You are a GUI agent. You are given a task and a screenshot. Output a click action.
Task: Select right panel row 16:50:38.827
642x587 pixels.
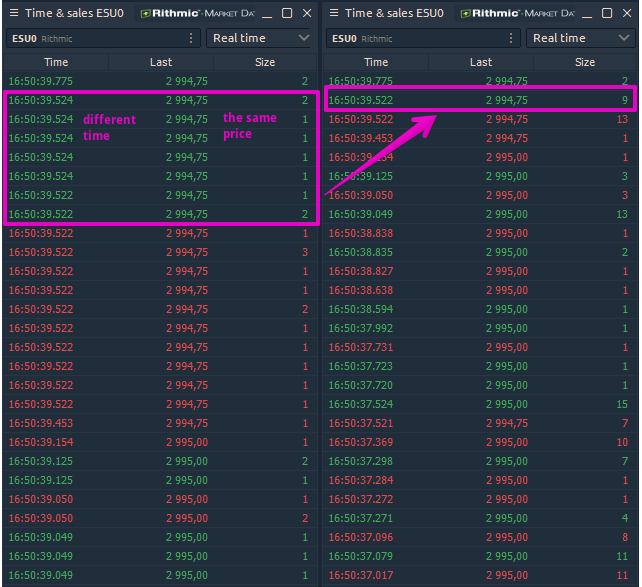pos(481,271)
